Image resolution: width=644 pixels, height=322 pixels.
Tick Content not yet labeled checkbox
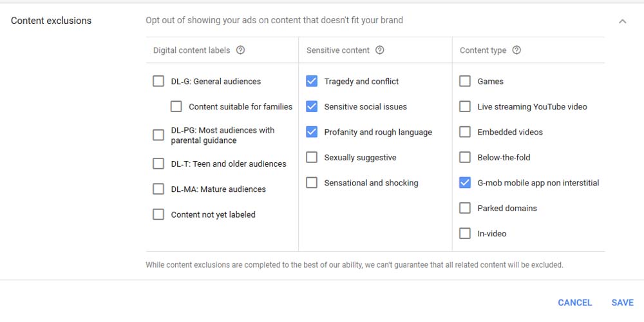(x=158, y=214)
